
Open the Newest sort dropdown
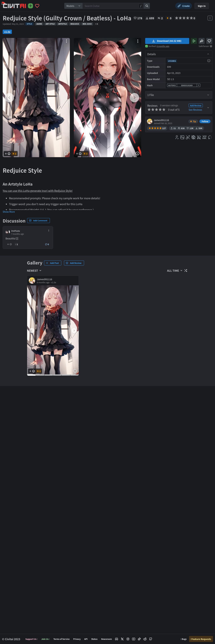(x=34, y=271)
